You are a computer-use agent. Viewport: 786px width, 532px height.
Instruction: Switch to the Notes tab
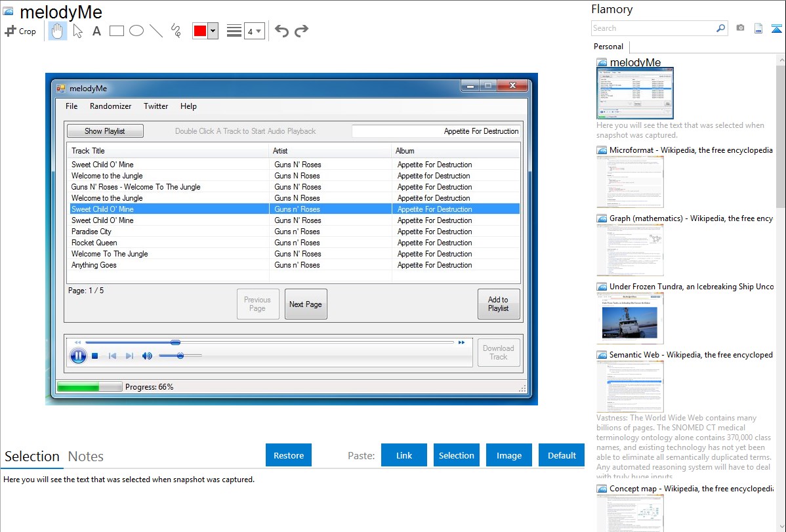[x=86, y=457]
